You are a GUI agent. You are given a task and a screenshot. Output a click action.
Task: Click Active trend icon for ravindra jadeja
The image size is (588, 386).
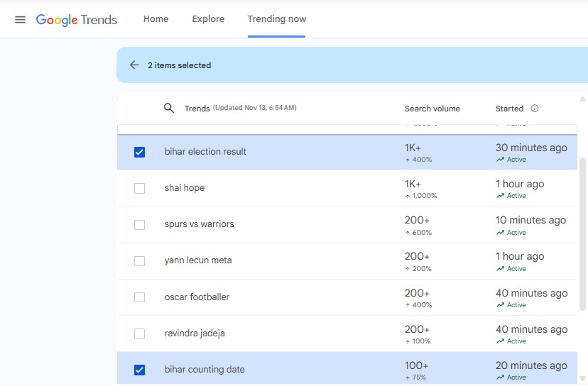pos(501,341)
